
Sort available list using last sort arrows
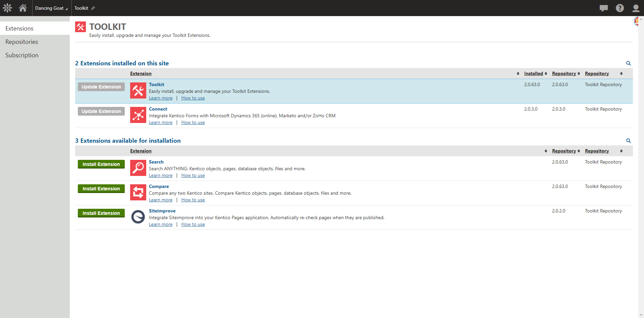[x=621, y=151]
